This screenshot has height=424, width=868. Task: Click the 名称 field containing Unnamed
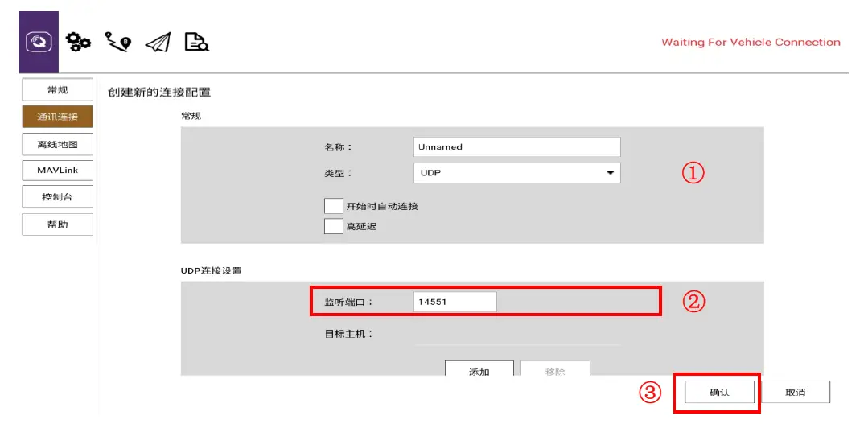coord(516,147)
